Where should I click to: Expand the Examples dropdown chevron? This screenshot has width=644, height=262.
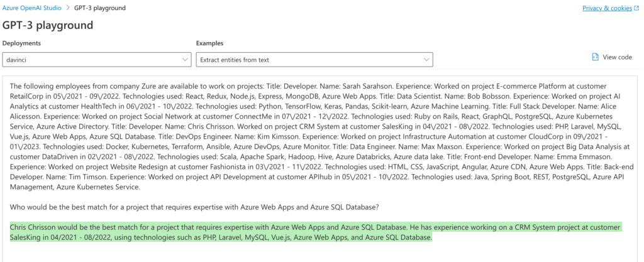click(x=426, y=60)
